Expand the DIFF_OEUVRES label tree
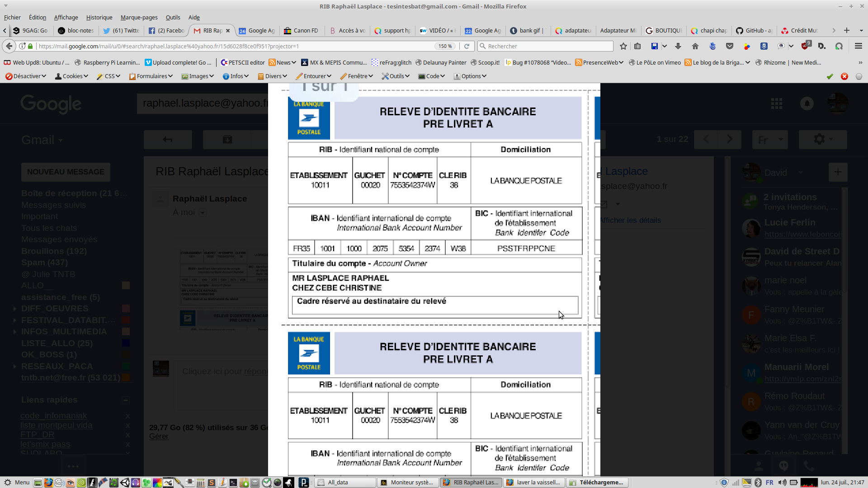 [15, 309]
